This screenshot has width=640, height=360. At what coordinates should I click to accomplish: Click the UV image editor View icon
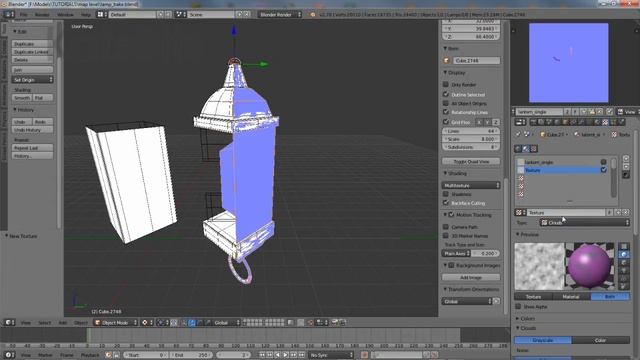pos(620,111)
